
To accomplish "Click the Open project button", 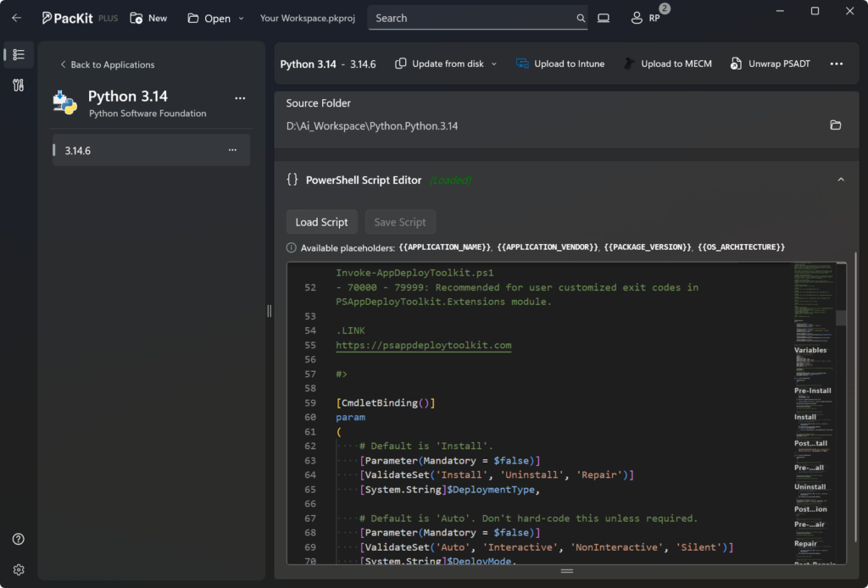I will pos(209,19).
